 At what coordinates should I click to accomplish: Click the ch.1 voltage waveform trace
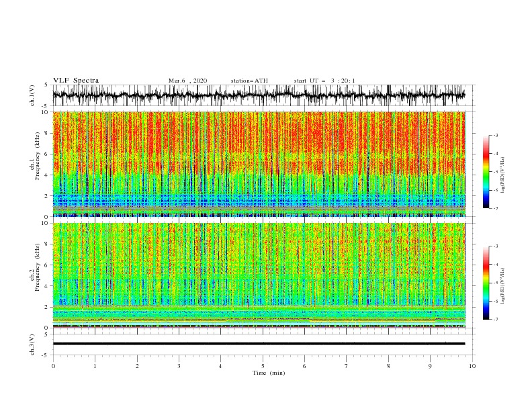[x=259, y=95]
